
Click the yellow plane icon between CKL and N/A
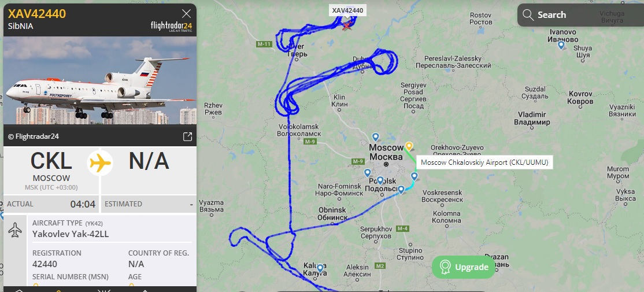click(100, 164)
